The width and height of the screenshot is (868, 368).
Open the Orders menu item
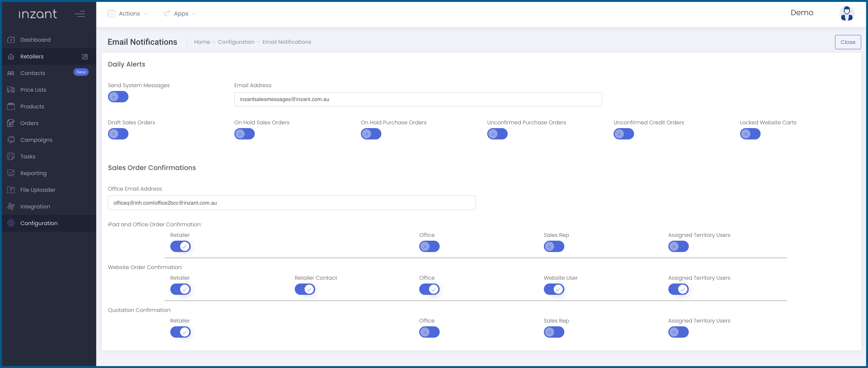point(29,123)
